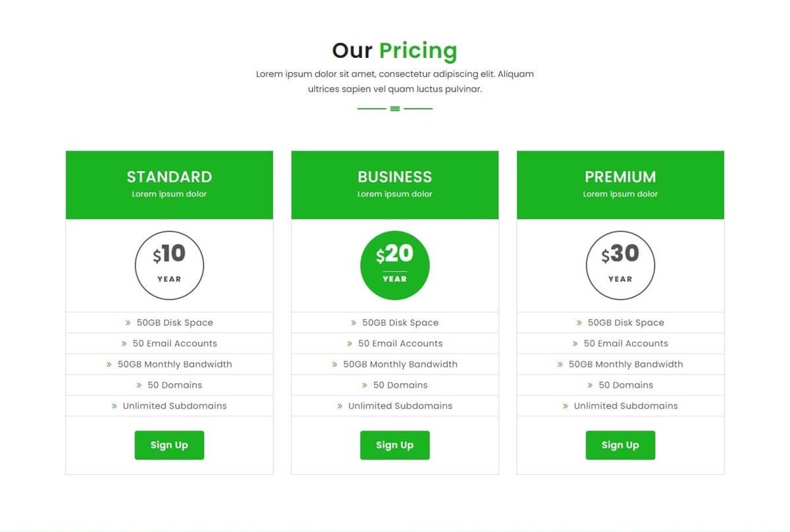Click 50 Email Accounts in the Premium plan
The width and height of the screenshot is (790, 532).
tap(625, 344)
